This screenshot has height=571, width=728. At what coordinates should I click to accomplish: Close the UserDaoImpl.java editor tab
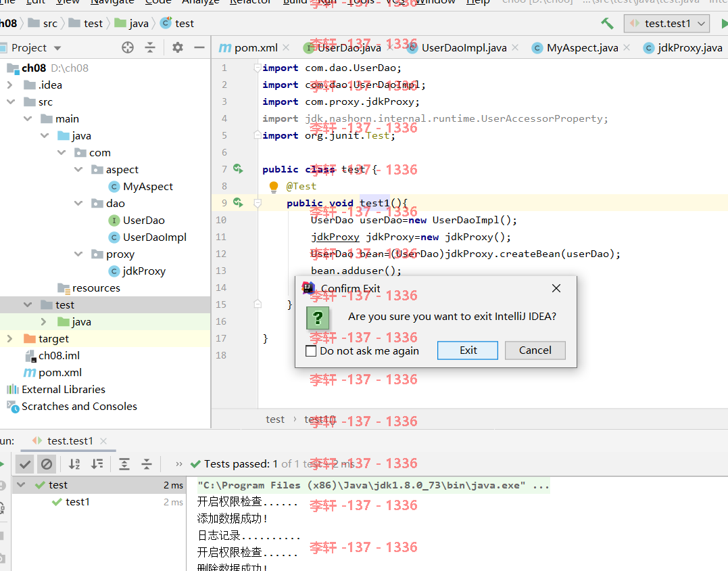point(515,47)
